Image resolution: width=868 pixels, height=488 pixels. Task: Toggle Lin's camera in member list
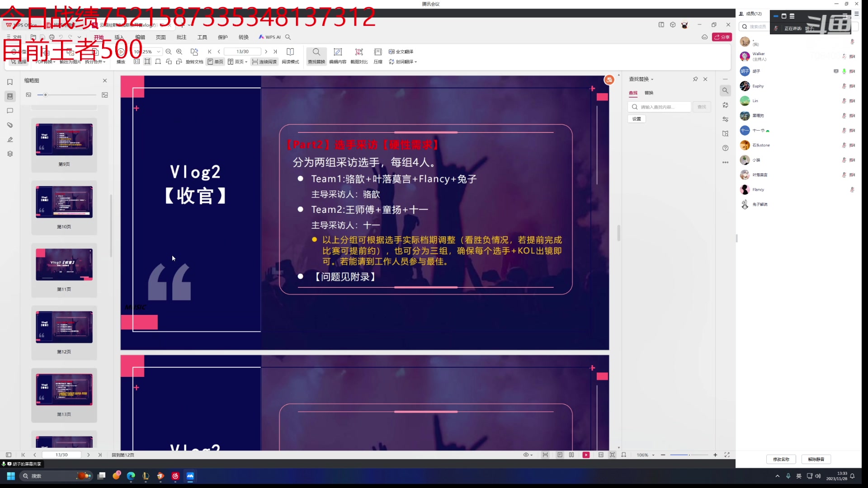point(852,101)
